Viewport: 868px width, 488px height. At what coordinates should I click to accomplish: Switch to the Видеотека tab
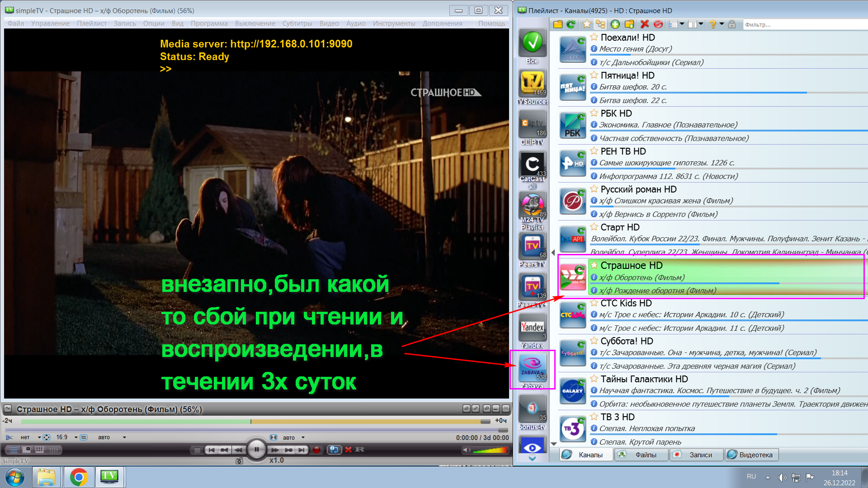751,455
